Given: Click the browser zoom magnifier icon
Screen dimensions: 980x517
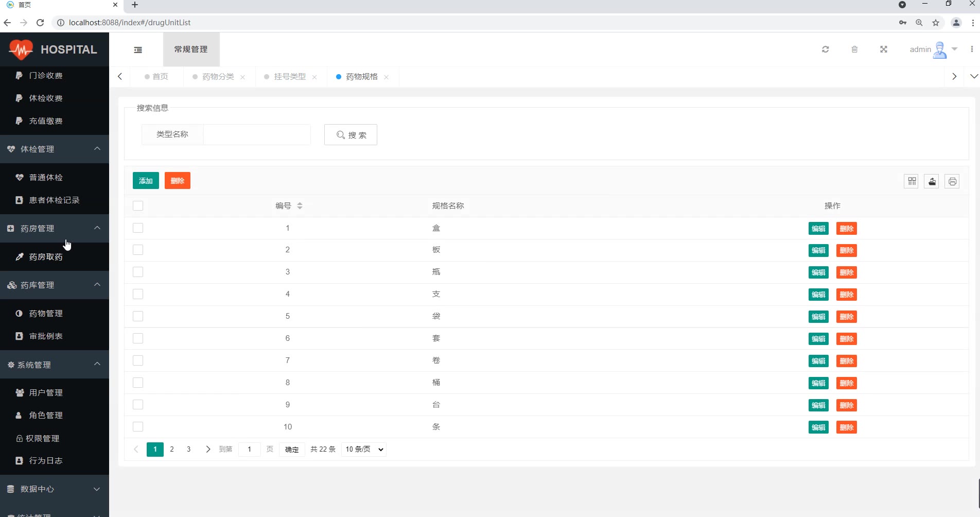Looking at the screenshot, I should pyautogui.click(x=919, y=23).
